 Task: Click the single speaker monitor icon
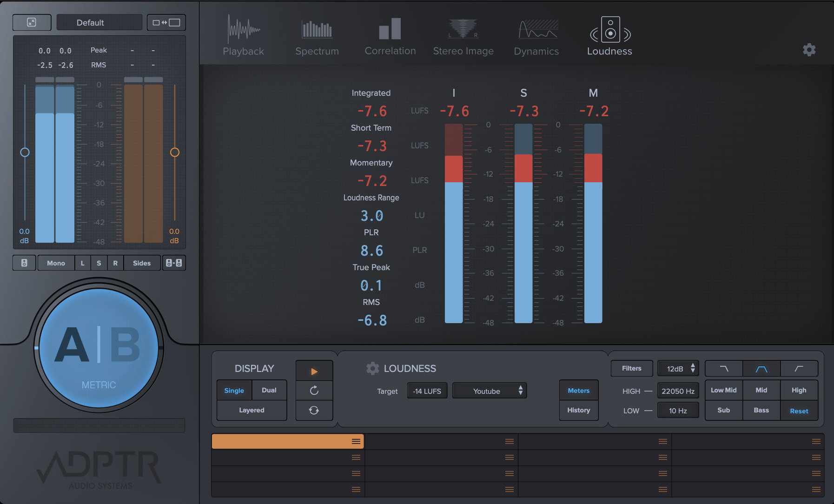tap(24, 263)
